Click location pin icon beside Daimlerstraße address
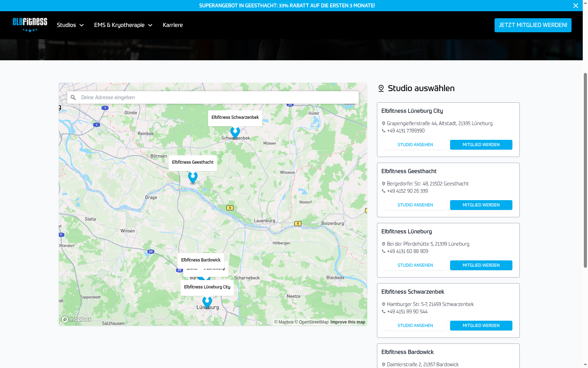 384,364
